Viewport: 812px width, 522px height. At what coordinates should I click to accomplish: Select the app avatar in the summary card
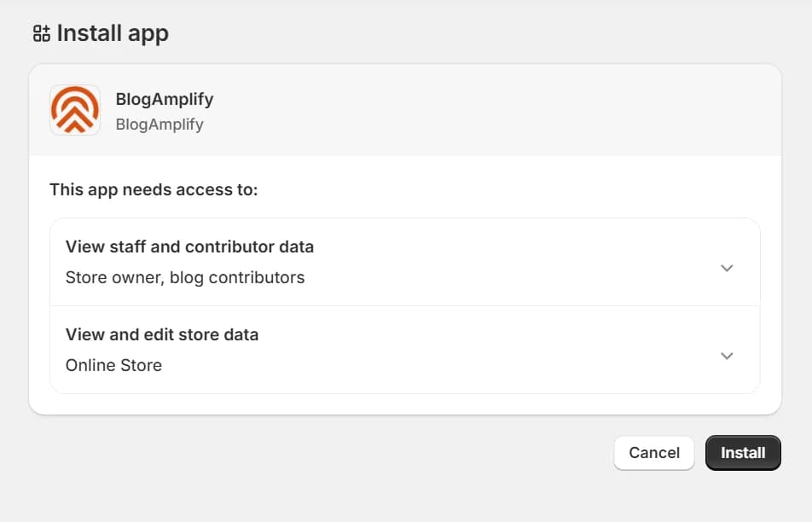pyautogui.click(x=74, y=109)
